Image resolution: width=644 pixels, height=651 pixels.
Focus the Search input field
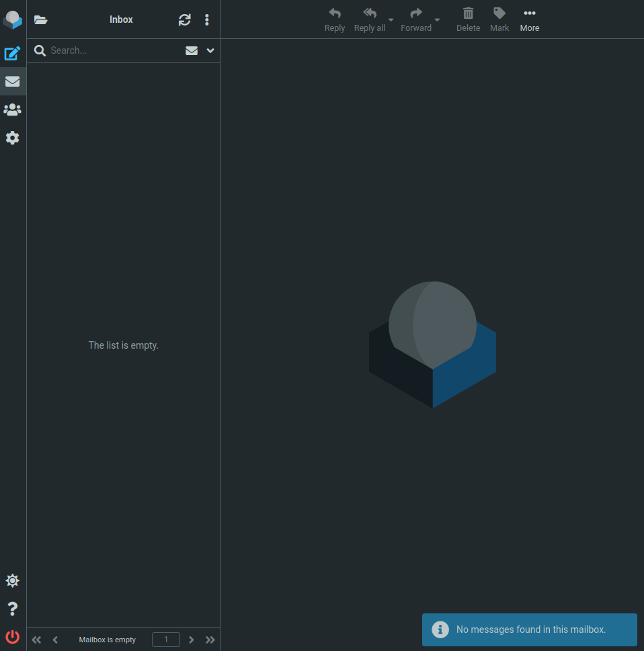coord(114,50)
